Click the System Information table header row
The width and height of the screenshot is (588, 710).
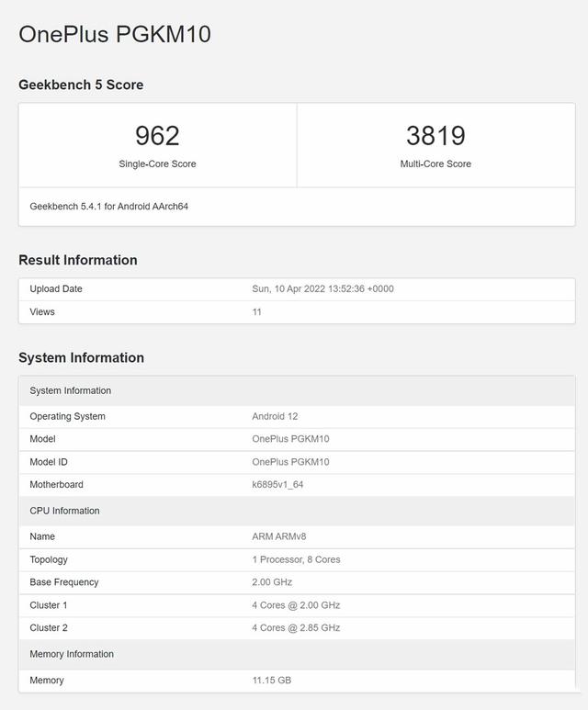[x=297, y=390]
